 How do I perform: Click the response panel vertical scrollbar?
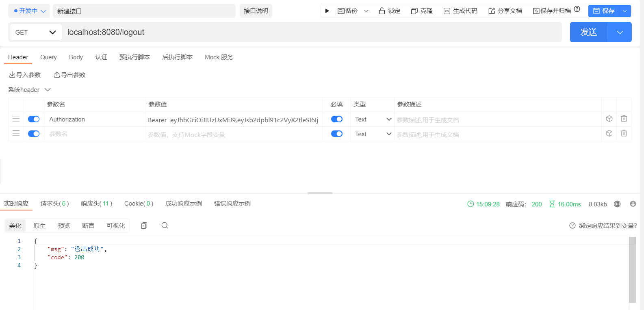tap(632, 270)
